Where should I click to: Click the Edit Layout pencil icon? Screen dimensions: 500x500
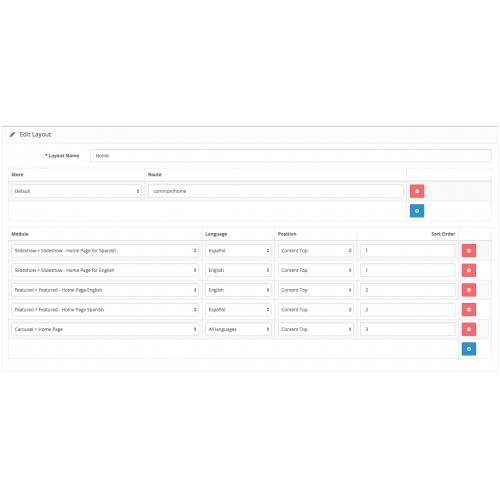12,134
